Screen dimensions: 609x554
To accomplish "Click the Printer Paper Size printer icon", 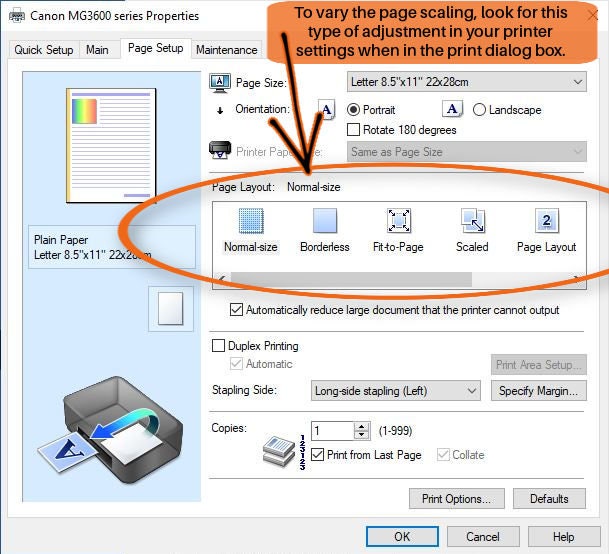I will pyautogui.click(x=220, y=150).
